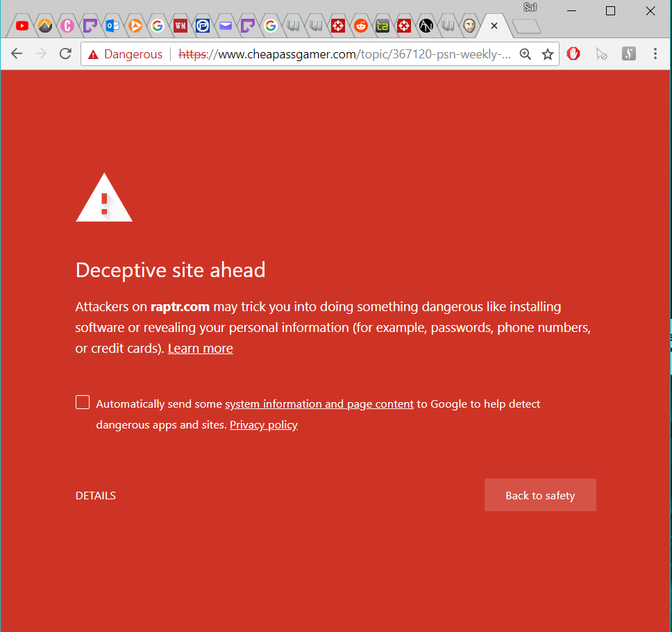Reload the current page

(65, 54)
